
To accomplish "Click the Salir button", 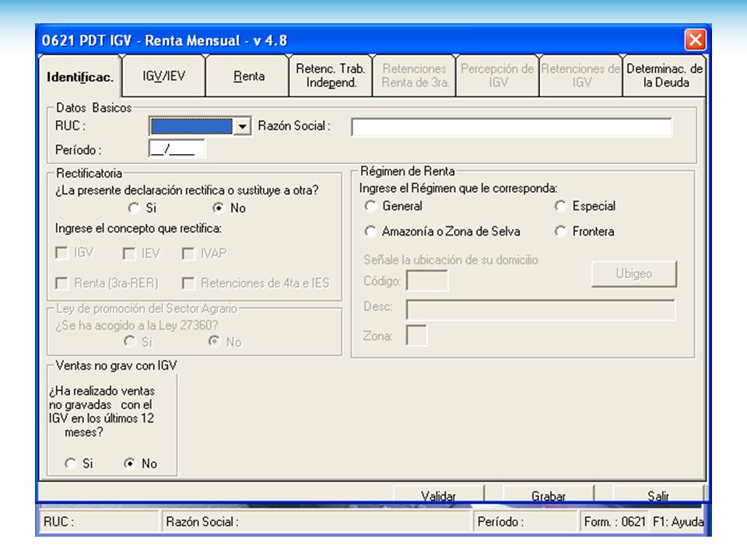I will click(x=658, y=495).
